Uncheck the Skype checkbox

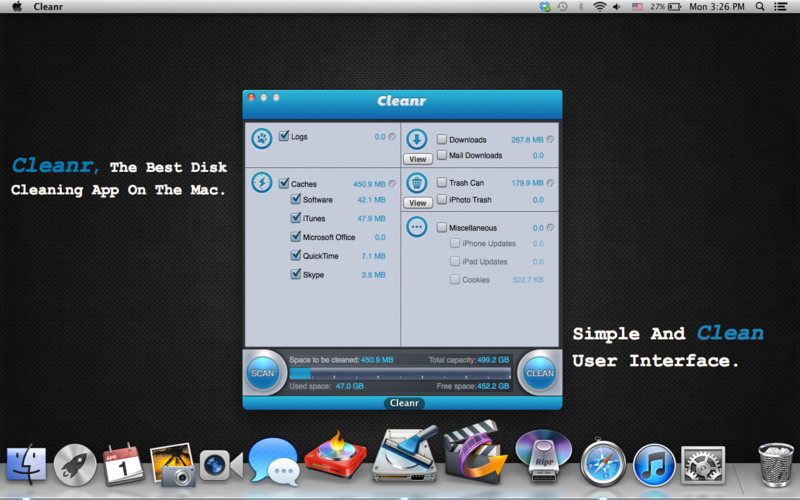295,274
